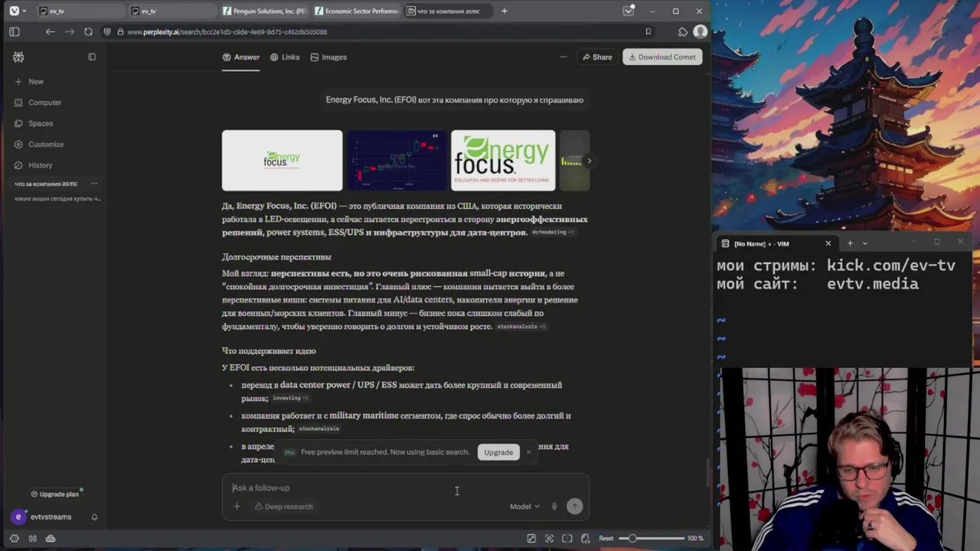The height and width of the screenshot is (551, 980).
Task: Click the 'investing' source citation
Action: click(x=291, y=398)
